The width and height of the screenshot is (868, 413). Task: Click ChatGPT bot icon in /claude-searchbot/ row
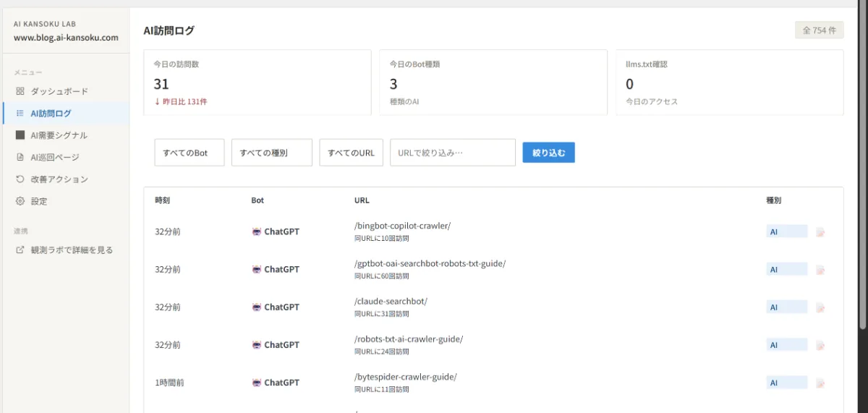pos(256,307)
